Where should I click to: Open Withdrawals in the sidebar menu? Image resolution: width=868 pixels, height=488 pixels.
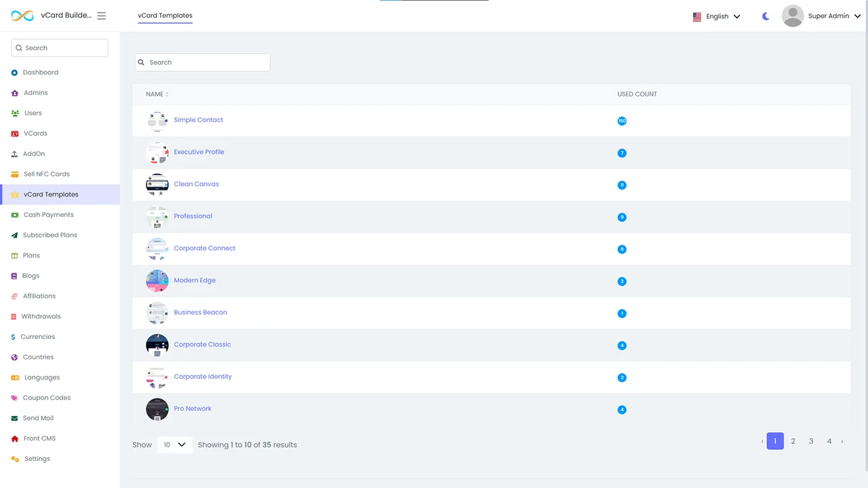pos(41,317)
